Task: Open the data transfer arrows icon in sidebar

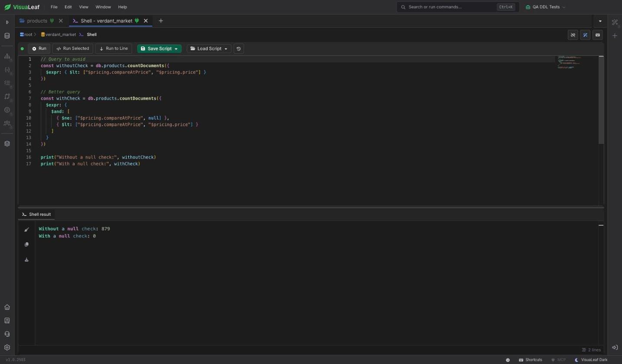Action: (7, 96)
